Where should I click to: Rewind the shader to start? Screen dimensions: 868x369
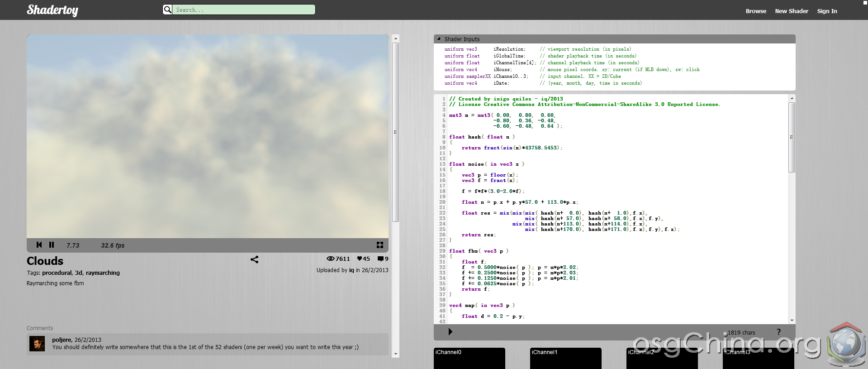tap(39, 245)
